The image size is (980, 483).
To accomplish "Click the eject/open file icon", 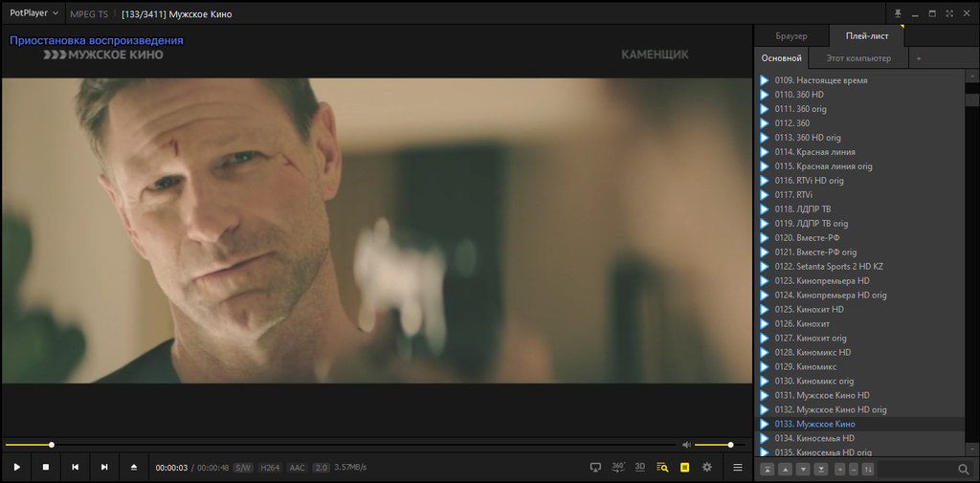I will pyautogui.click(x=133, y=467).
